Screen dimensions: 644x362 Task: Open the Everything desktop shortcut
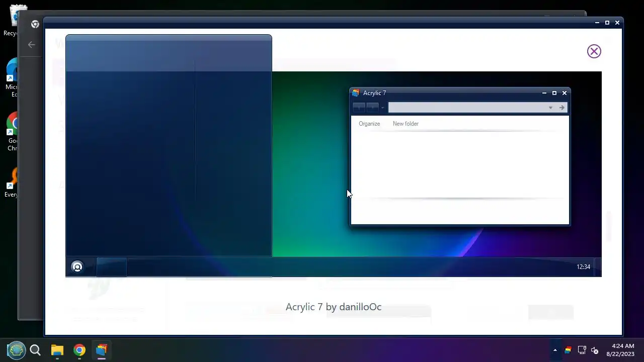12,182
